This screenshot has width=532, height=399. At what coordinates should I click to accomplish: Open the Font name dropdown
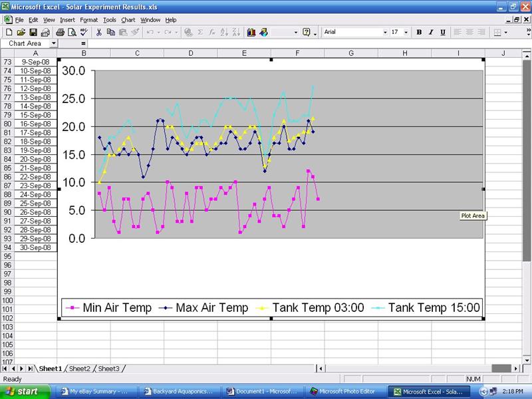(x=385, y=31)
